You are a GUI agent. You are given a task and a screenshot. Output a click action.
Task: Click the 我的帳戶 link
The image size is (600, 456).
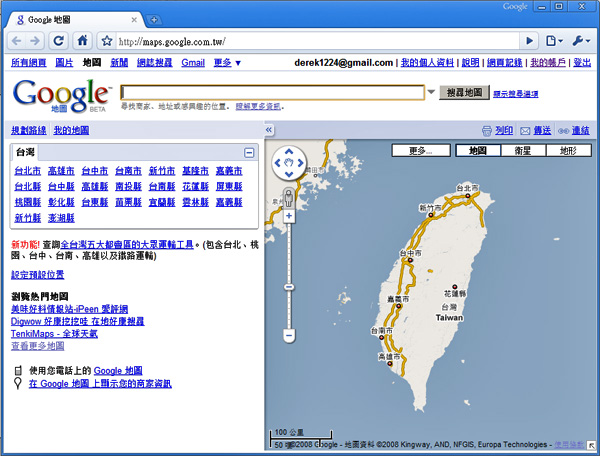pos(548,62)
